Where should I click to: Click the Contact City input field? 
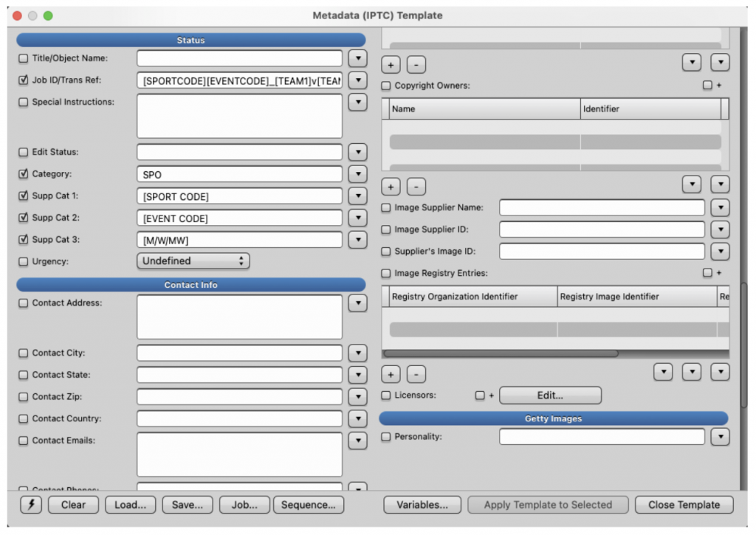tap(240, 353)
